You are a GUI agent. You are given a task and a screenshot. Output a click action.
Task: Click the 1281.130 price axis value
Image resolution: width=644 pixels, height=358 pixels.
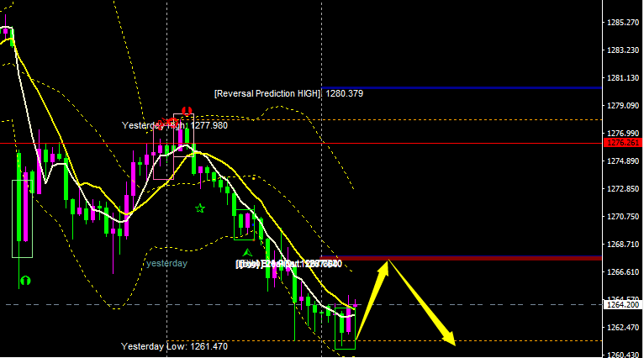[x=623, y=77]
